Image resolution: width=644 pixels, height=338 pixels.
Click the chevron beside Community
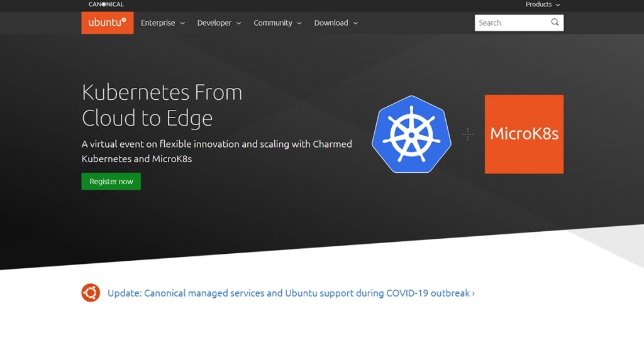(x=299, y=23)
